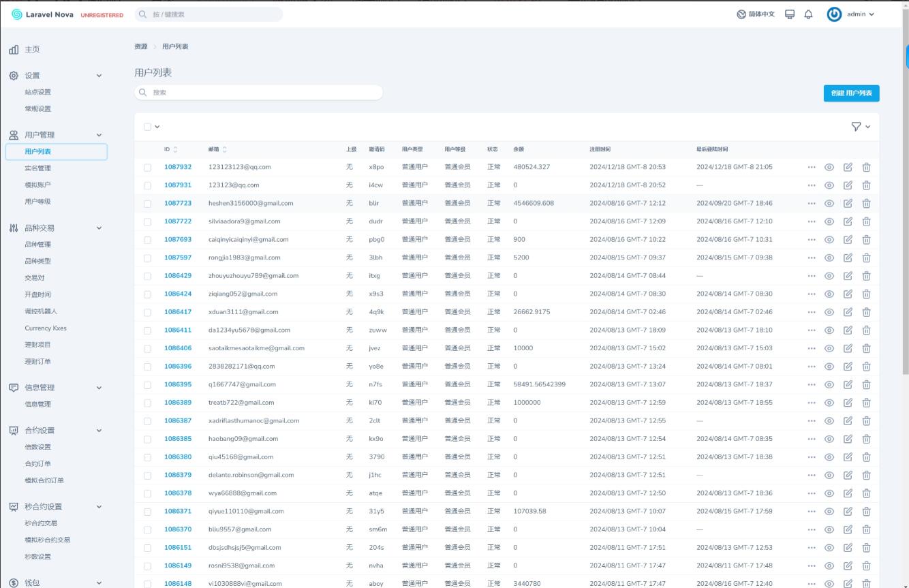
Task: View user 123123@qq.com with eye icon
Action: pos(829,185)
